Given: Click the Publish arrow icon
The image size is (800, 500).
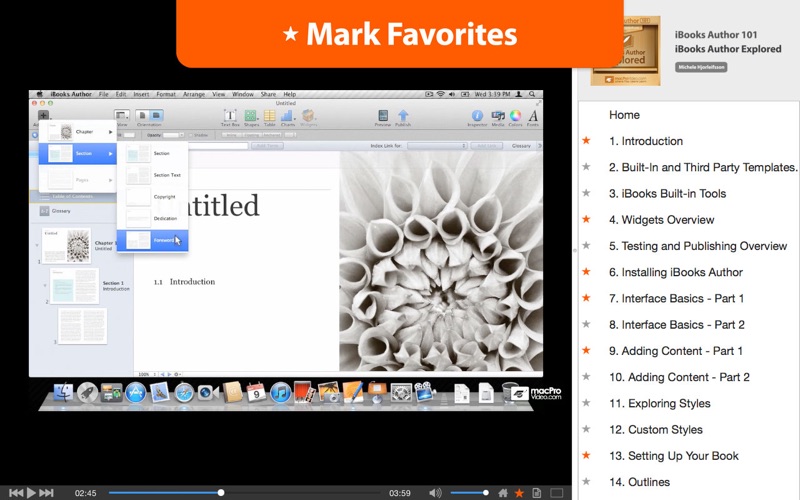Looking at the screenshot, I should pyautogui.click(x=403, y=116).
